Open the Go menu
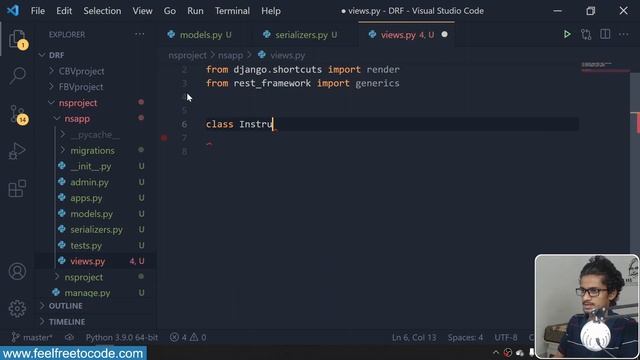 click(x=169, y=11)
